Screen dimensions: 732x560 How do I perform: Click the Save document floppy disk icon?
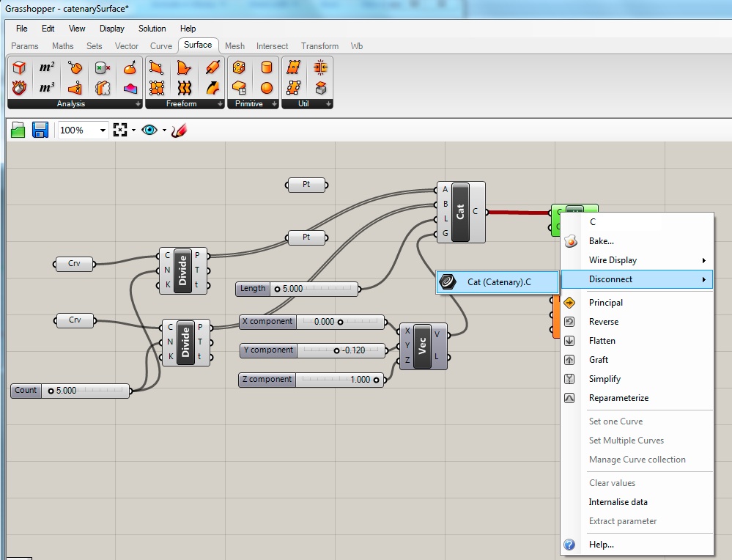40,130
